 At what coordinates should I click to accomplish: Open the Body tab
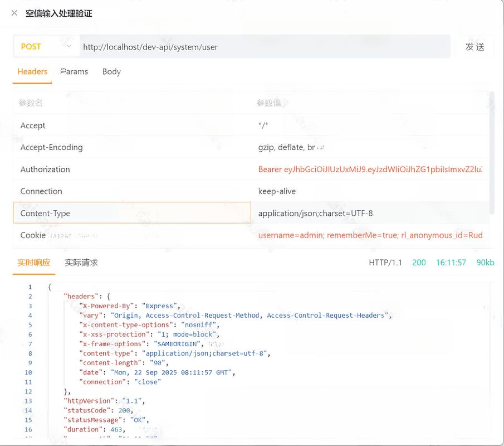111,71
